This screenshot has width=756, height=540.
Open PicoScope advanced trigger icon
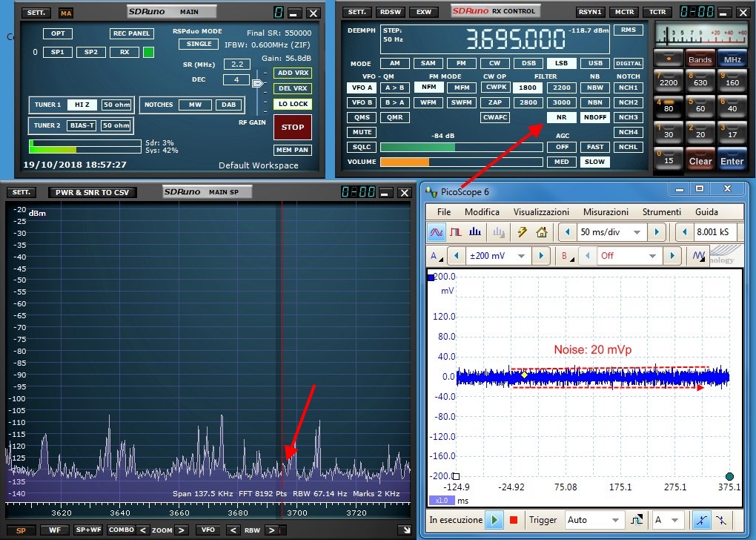coord(637,520)
